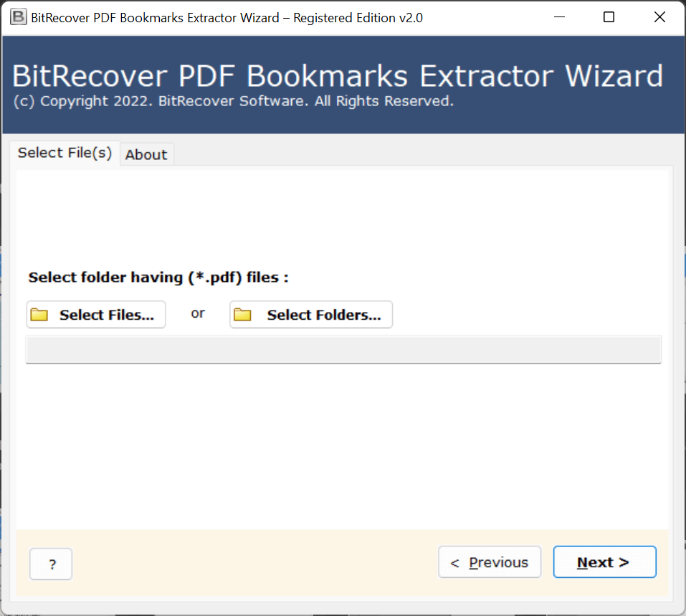
Task: Close the PDF Bookmarks Extractor window
Action: pyautogui.click(x=659, y=17)
